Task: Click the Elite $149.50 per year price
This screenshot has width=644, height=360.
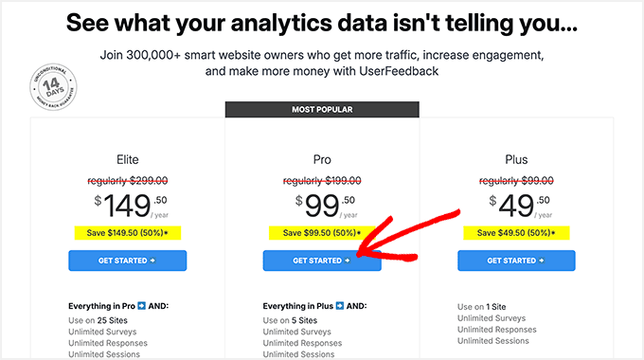Action: coord(131,206)
